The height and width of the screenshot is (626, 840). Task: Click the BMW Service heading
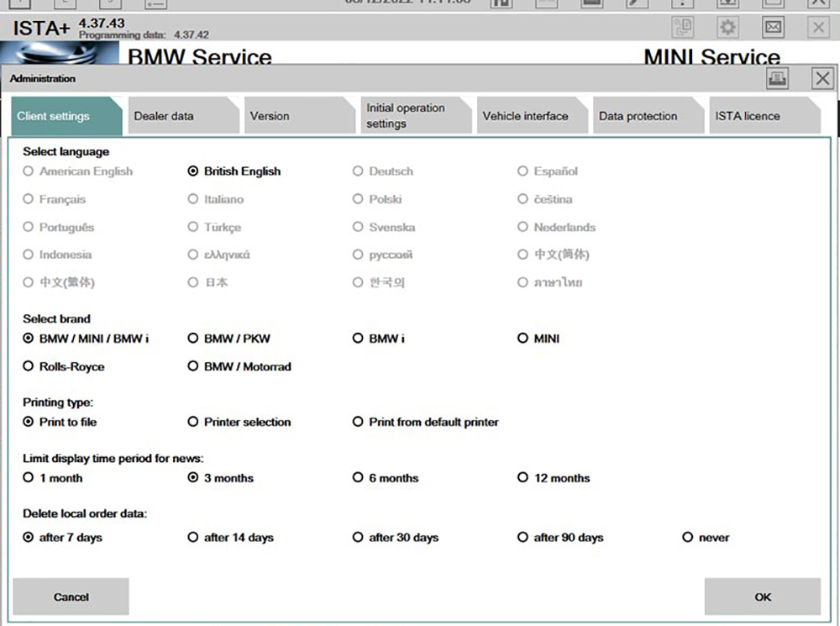coord(200,57)
